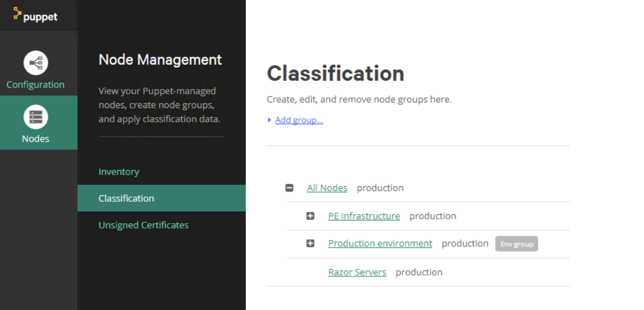Go to Unsigned Certificates
This screenshot has height=310, width=644.
point(143,225)
